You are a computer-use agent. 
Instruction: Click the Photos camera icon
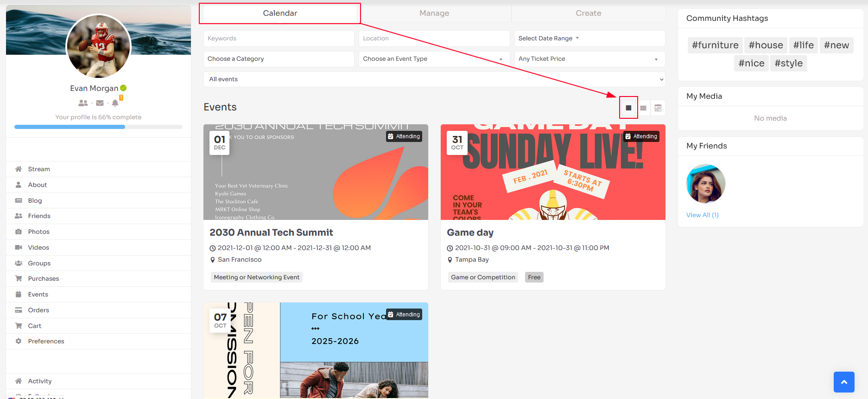(x=19, y=232)
